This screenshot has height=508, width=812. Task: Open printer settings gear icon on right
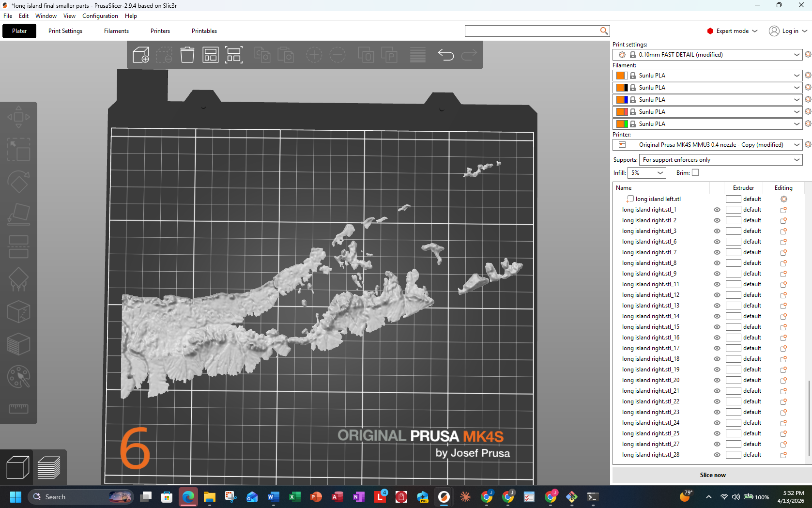pos(808,144)
